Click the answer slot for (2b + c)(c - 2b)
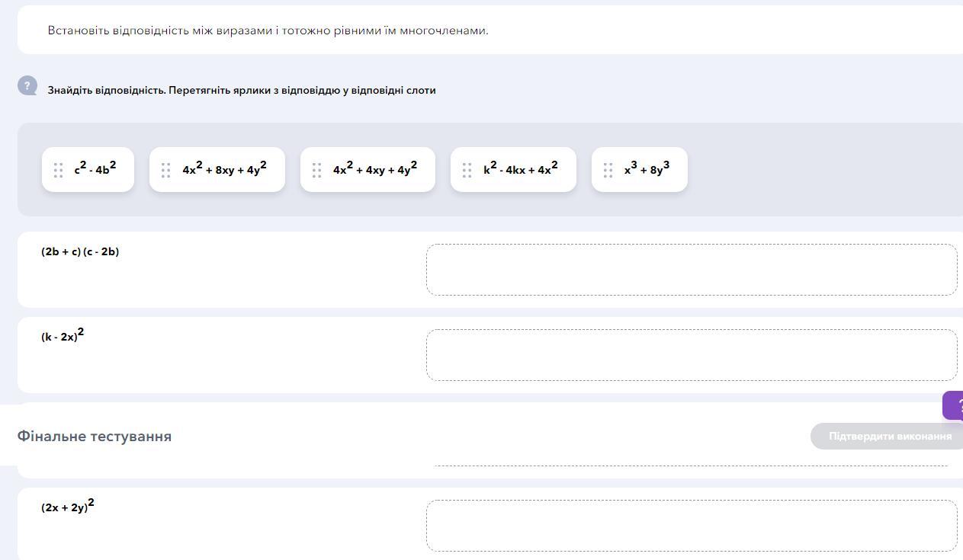Screen dimensions: 963x560 point(692,270)
